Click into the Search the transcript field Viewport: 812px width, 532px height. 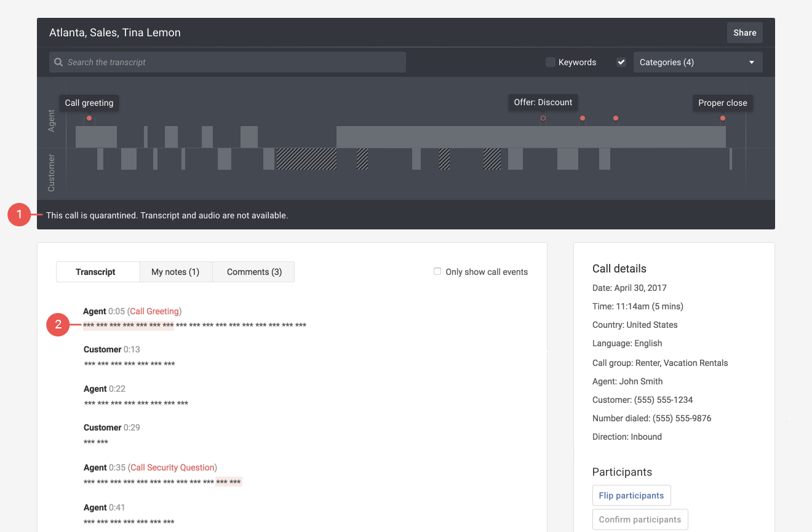[x=234, y=62]
